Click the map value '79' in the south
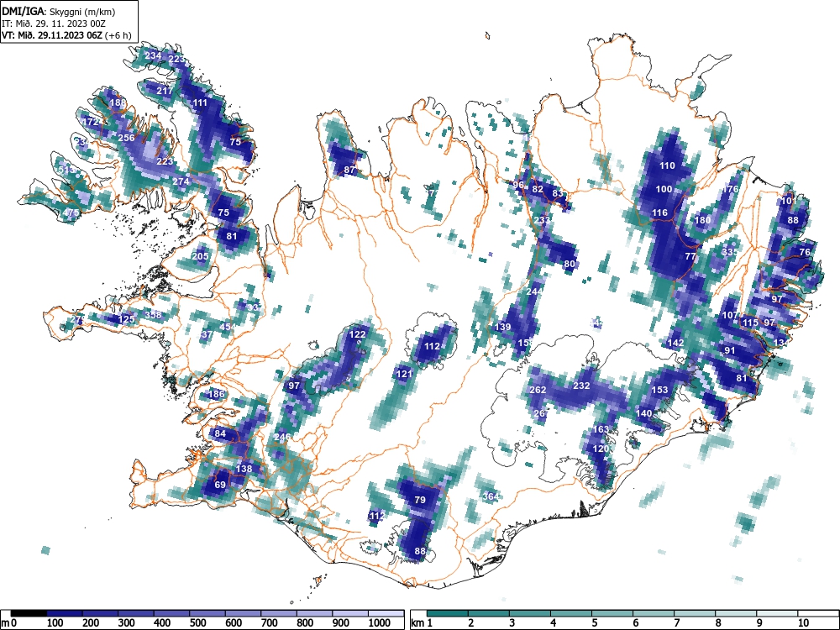 (420, 500)
